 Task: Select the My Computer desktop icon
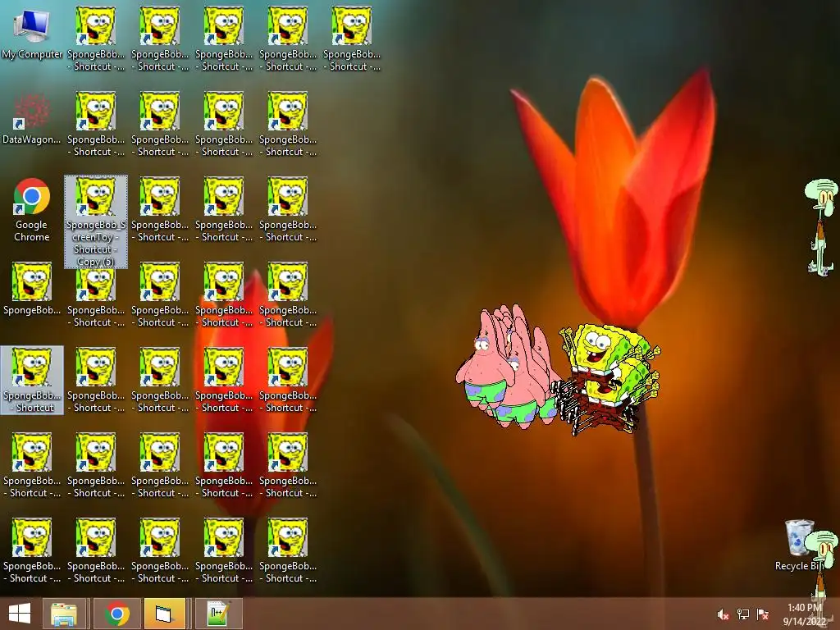32,33
